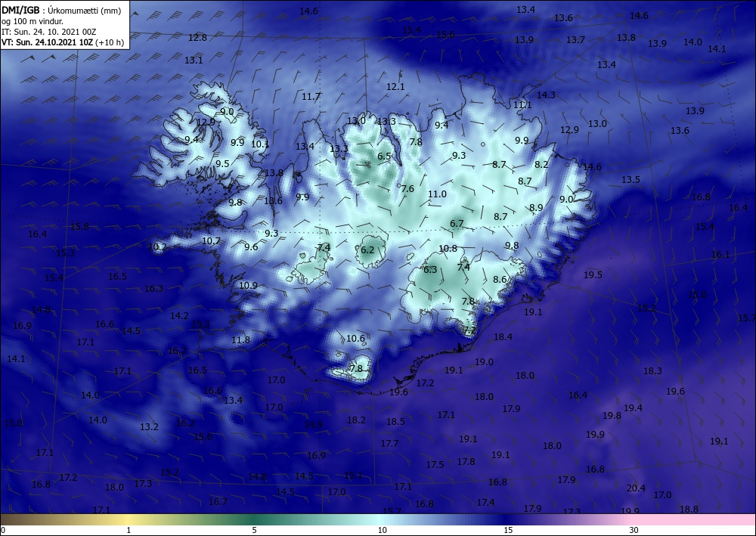756x536 pixels.
Task: Click color scale label '30'
Action: (x=634, y=530)
